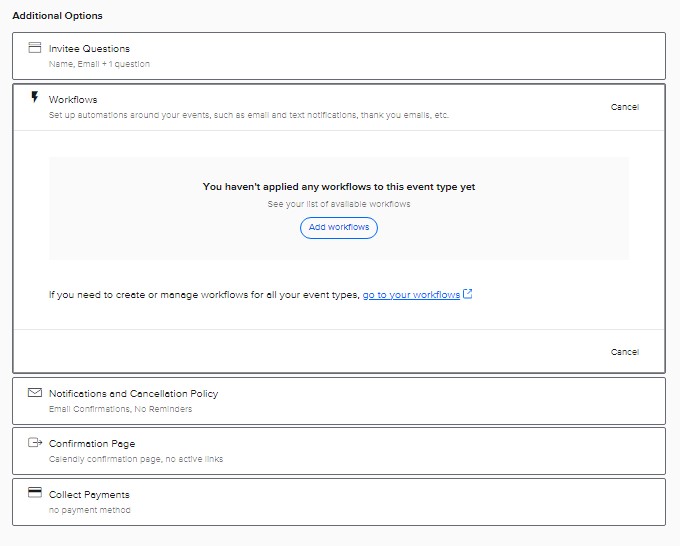
Task: Expand the Invitee Questions section
Action: coord(339,56)
